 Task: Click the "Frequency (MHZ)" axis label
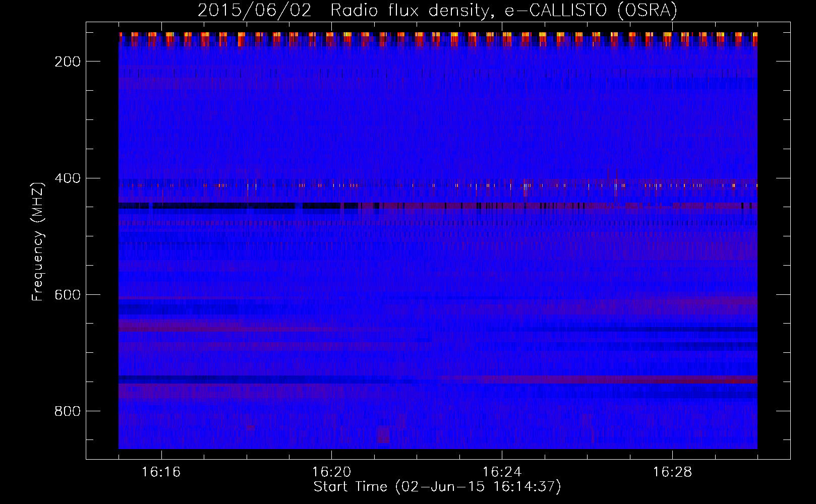click(x=38, y=241)
